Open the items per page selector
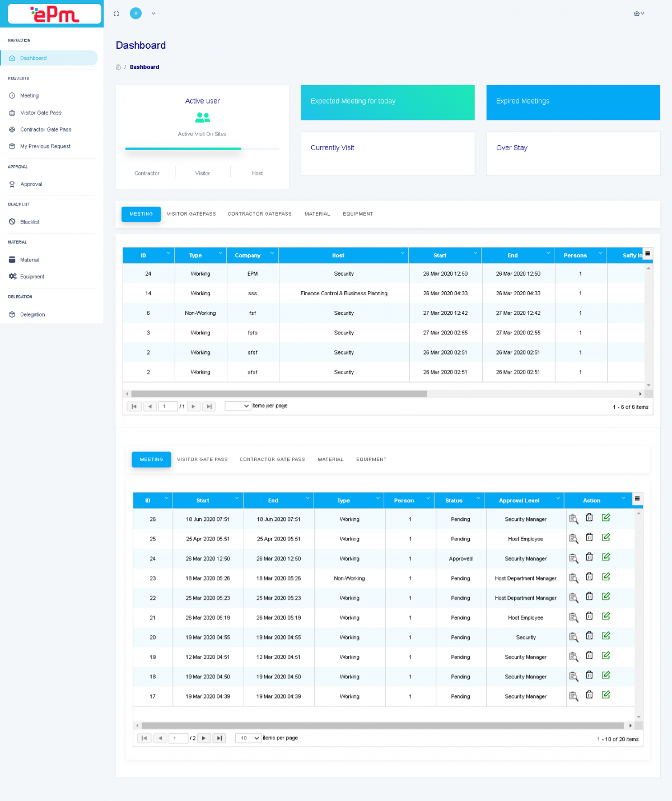 click(x=248, y=738)
